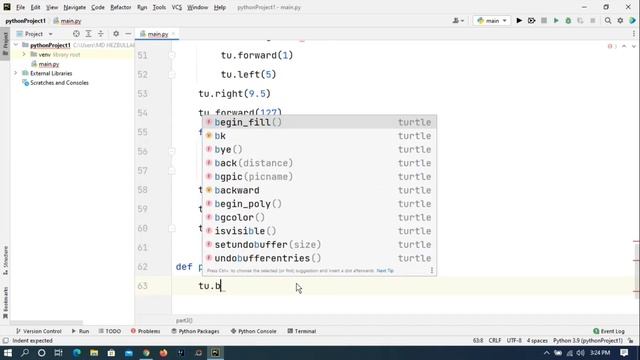
Task: Open Python Packages tool window
Action: (x=195, y=331)
